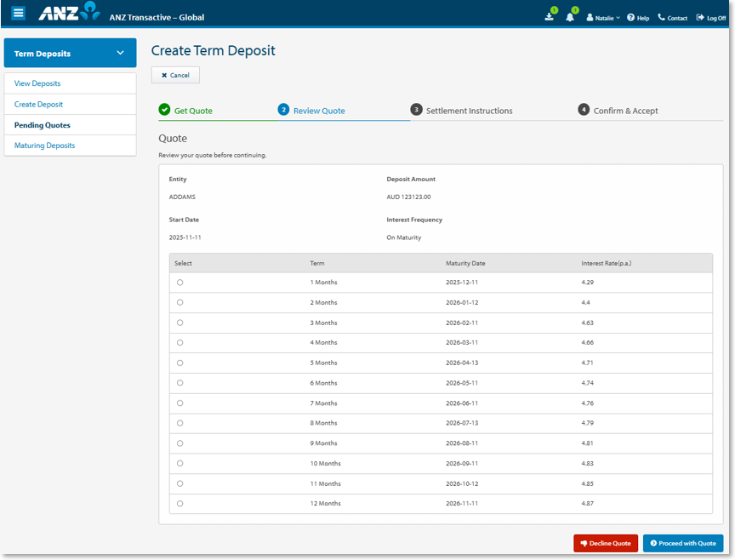
Task: Open the downloads icon with badge
Action: [x=550, y=16]
